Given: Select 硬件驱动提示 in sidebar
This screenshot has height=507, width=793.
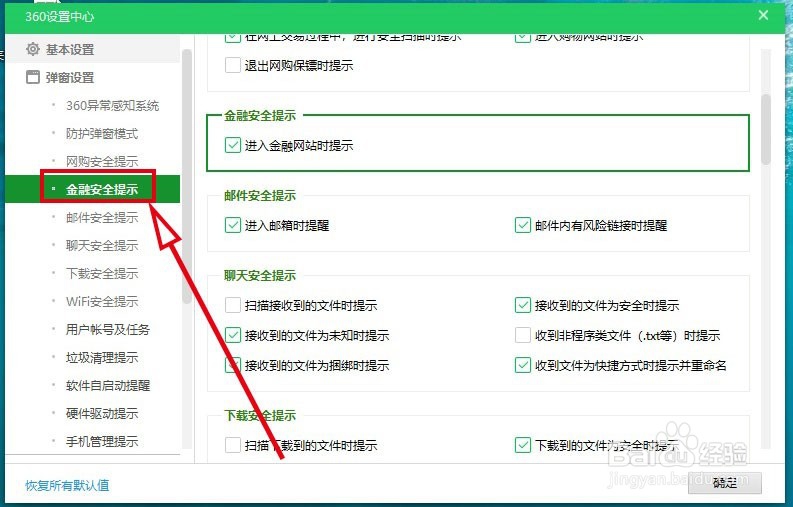Looking at the screenshot, I should [x=102, y=413].
